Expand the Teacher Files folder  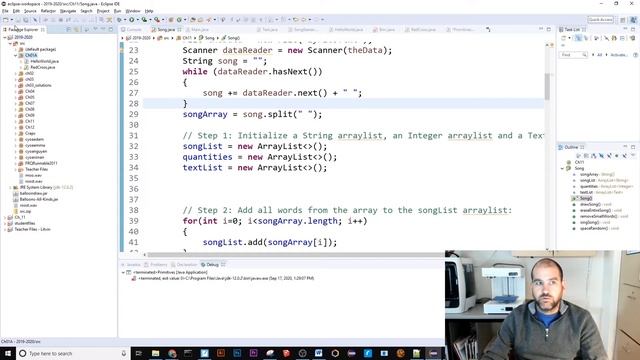[16, 169]
